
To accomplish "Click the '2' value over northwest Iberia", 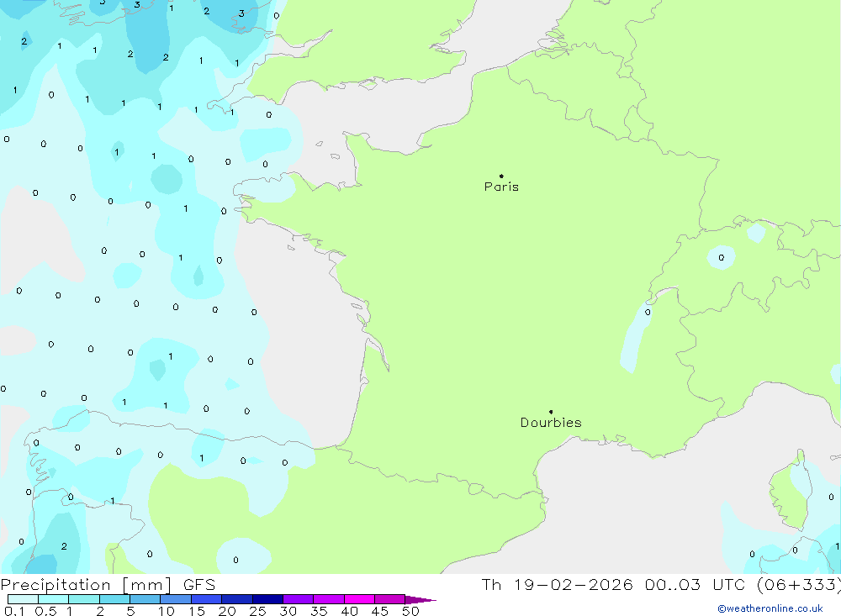I will [65, 546].
